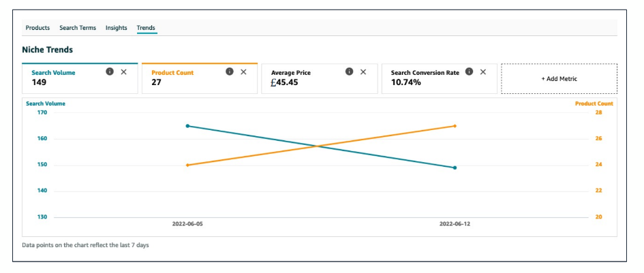Click Product Count data point for 2022-06-12
This screenshot has height=273, width=644.
(x=455, y=126)
